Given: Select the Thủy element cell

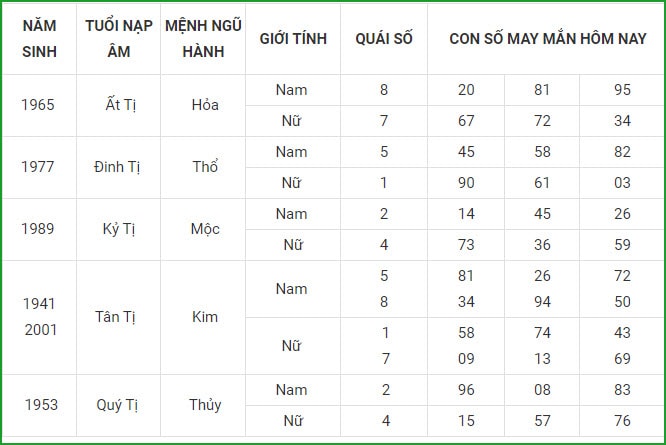Looking at the screenshot, I should (x=205, y=405).
